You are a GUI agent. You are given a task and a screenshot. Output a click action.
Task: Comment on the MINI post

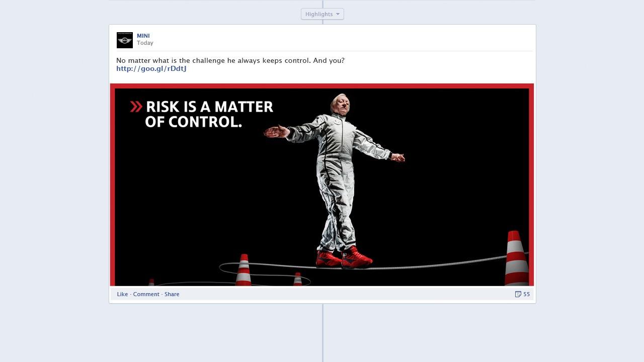pyautogui.click(x=146, y=294)
